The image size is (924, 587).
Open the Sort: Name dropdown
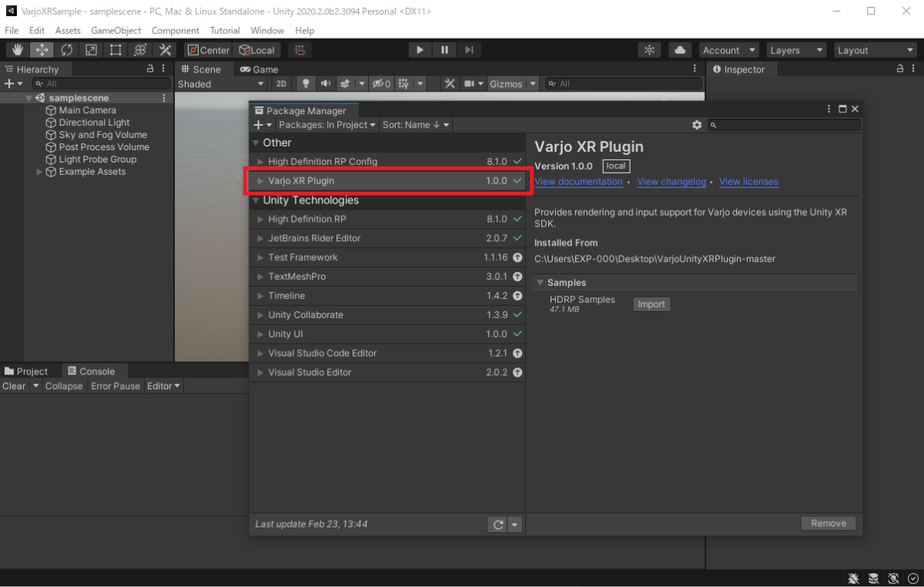416,125
